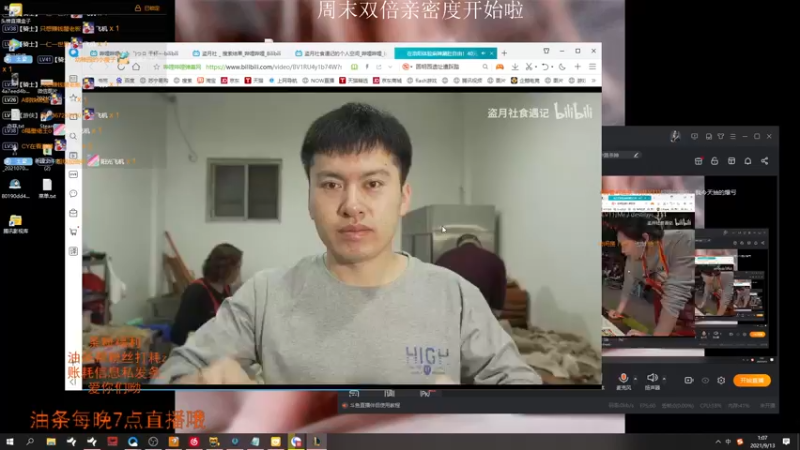The image size is (800, 450).
Task: Click the browser sidebar search icon
Action: click(x=73, y=136)
